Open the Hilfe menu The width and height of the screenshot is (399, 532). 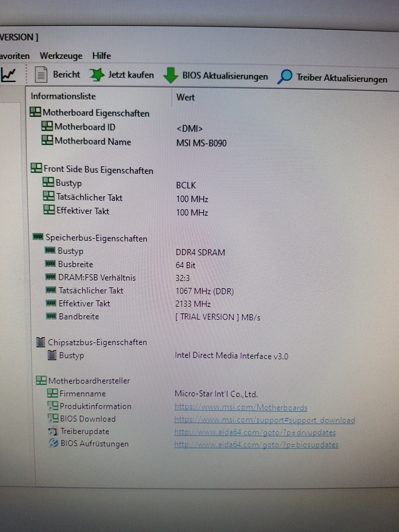tap(101, 56)
